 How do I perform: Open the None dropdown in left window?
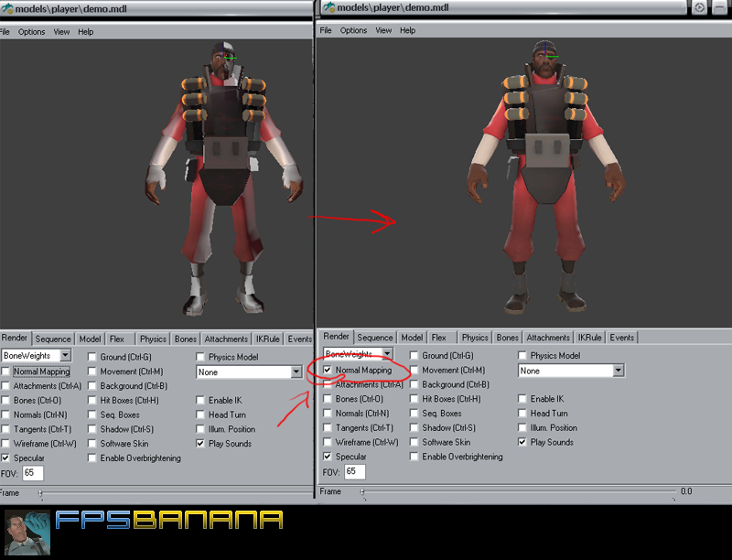click(x=296, y=372)
